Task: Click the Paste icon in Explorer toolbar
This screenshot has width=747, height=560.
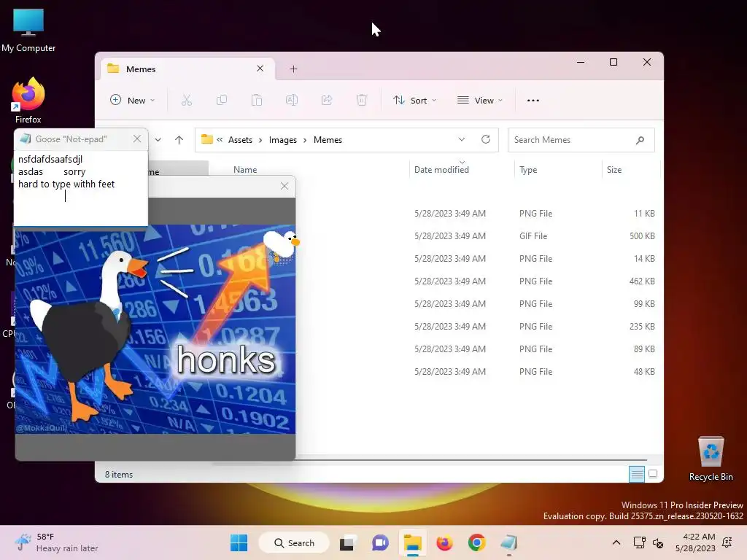Action: pos(257,101)
